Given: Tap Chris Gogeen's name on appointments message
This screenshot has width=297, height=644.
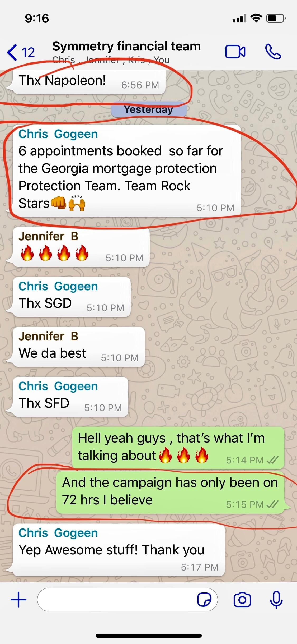Looking at the screenshot, I should click(x=58, y=134).
